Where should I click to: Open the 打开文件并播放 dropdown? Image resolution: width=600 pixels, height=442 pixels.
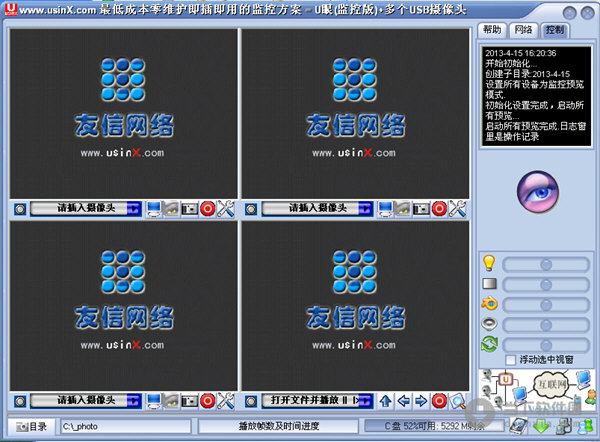(365, 401)
